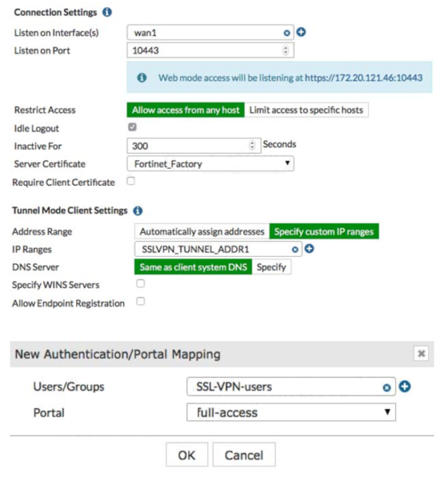Viewport: 448px width, 477px height.
Task: Enable Specify WINS Servers
Action: (x=140, y=284)
